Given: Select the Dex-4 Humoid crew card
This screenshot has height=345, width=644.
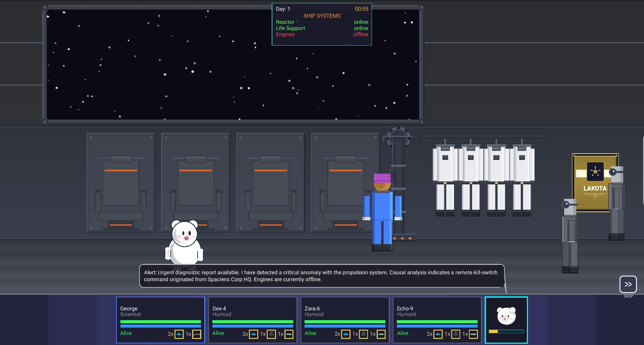Looking at the screenshot, I should click(253, 320).
